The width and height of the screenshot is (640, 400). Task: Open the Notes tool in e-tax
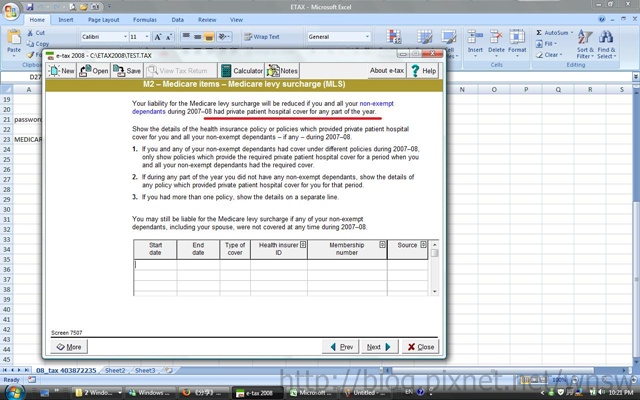pos(282,71)
